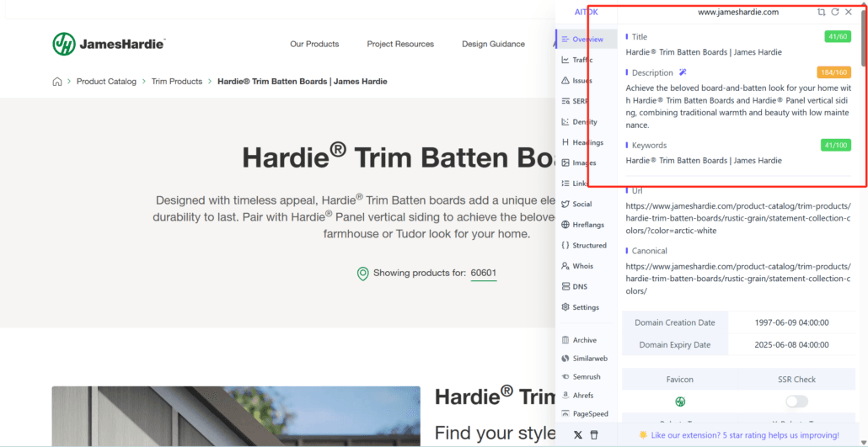
Task: Click the AITDK logo link
Action: coord(587,12)
